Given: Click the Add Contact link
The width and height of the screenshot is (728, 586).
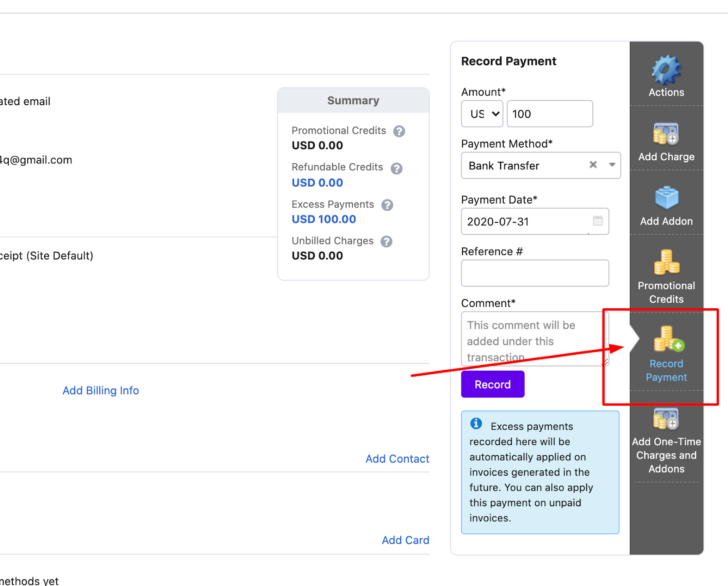Looking at the screenshot, I should pyautogui.click(x=397, y=459).
